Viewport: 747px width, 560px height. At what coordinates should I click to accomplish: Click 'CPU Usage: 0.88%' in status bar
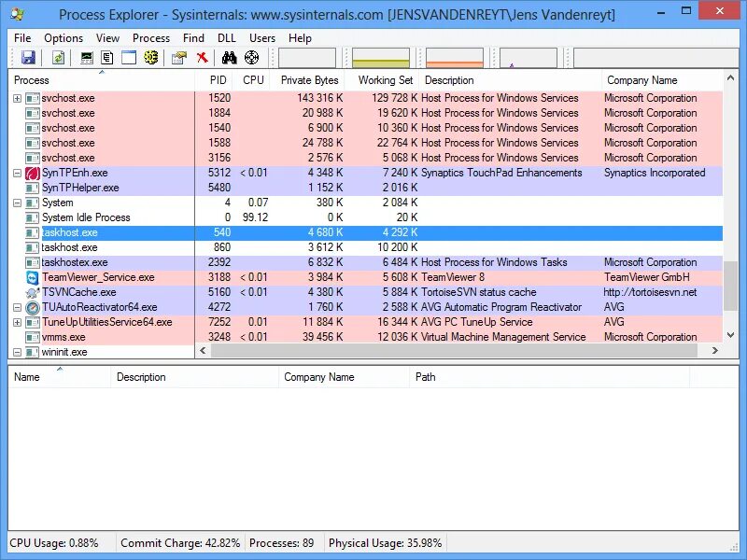(x=54, y=543)
